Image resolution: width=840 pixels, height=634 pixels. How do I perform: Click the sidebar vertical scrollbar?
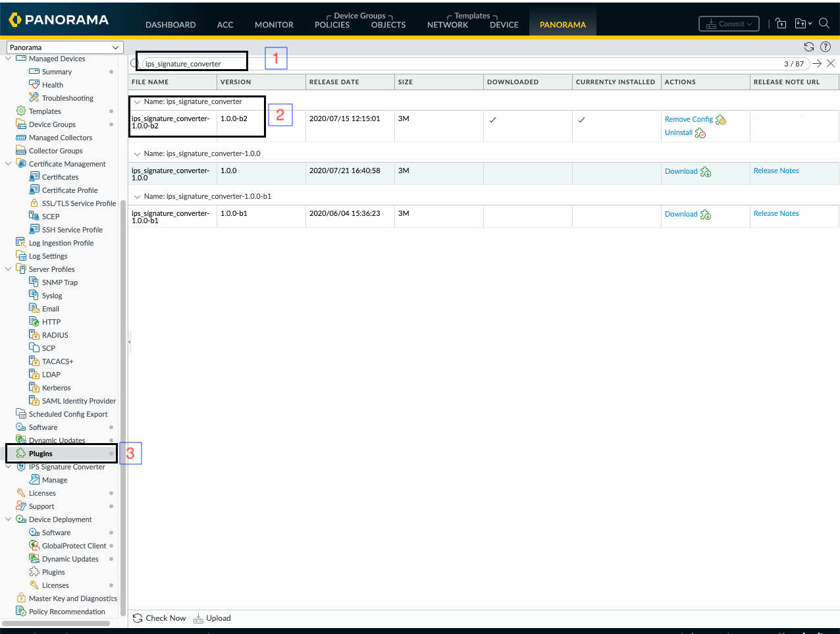[x=123, y=395]
